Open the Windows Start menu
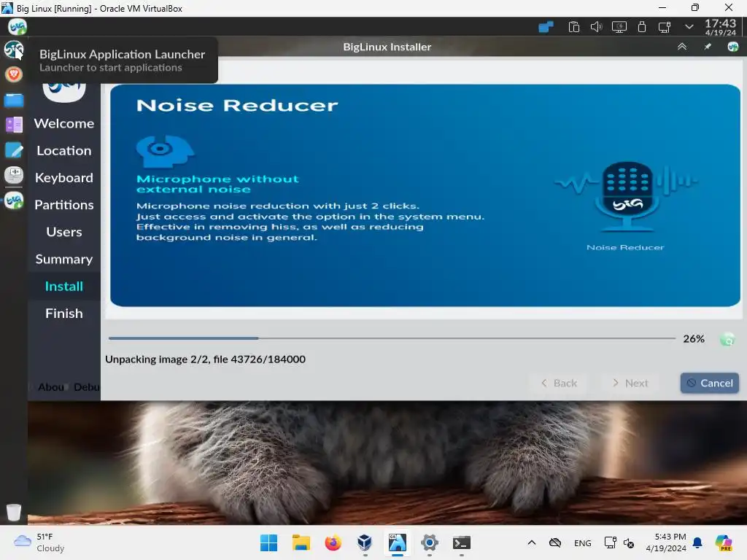 [268, 542]
